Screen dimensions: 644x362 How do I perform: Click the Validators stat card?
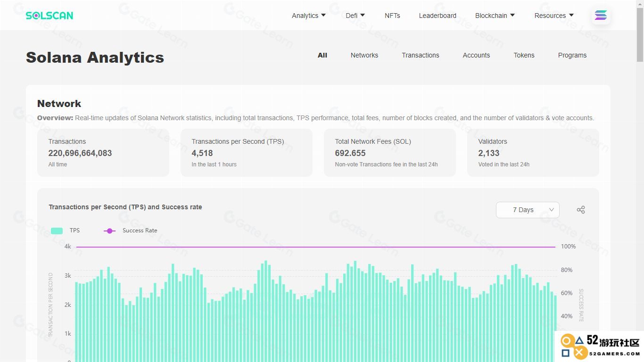point(533,153)
